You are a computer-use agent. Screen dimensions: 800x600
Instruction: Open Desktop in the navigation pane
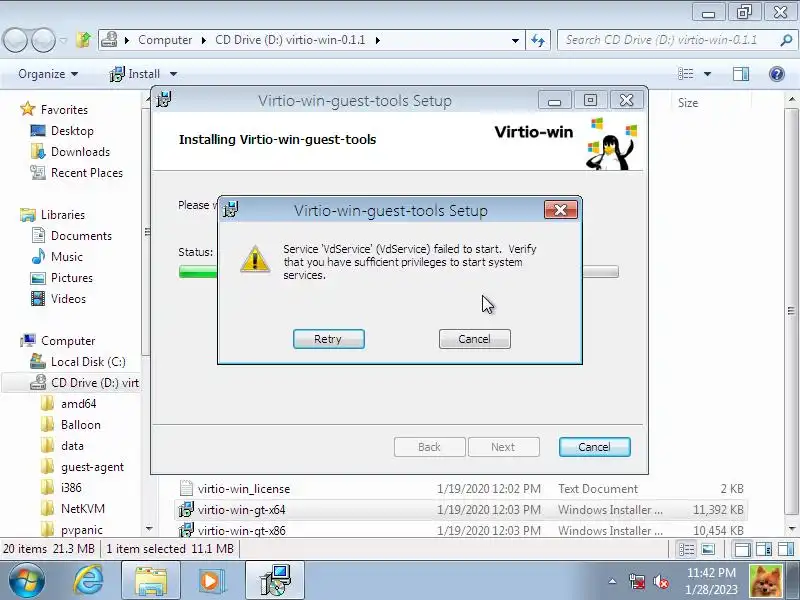[62, 131]
